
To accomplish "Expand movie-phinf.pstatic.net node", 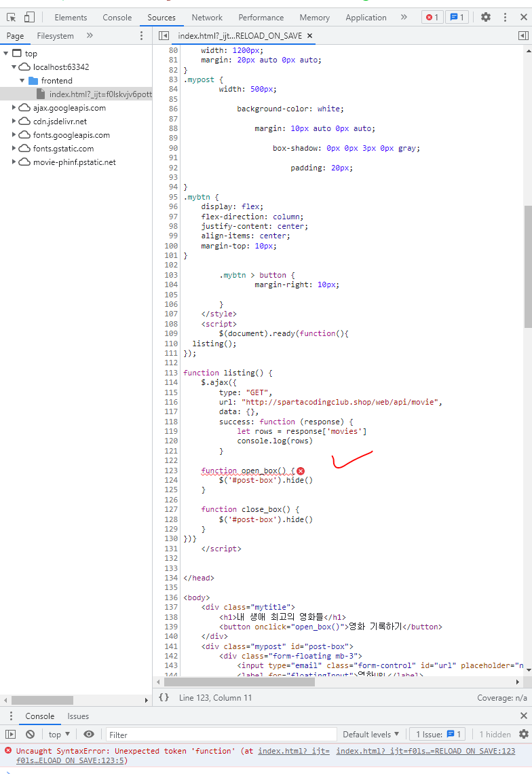I will click(x=14, y=162).
